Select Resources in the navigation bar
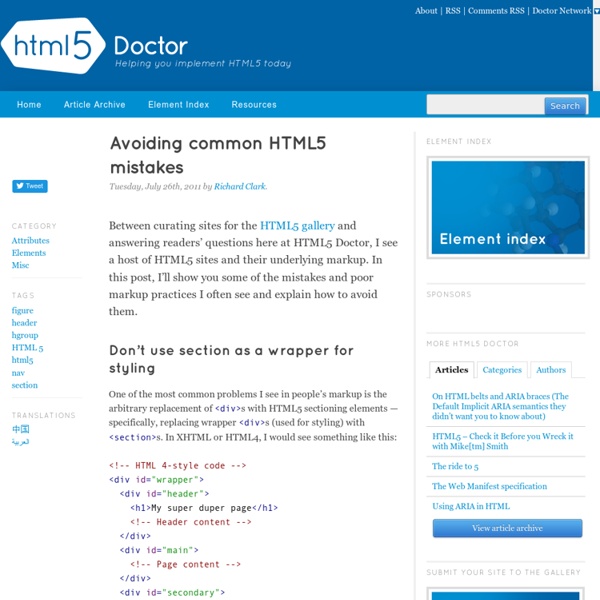Image resolution: width=600 pixels, height=600 pixels. [x=254, y=105]
